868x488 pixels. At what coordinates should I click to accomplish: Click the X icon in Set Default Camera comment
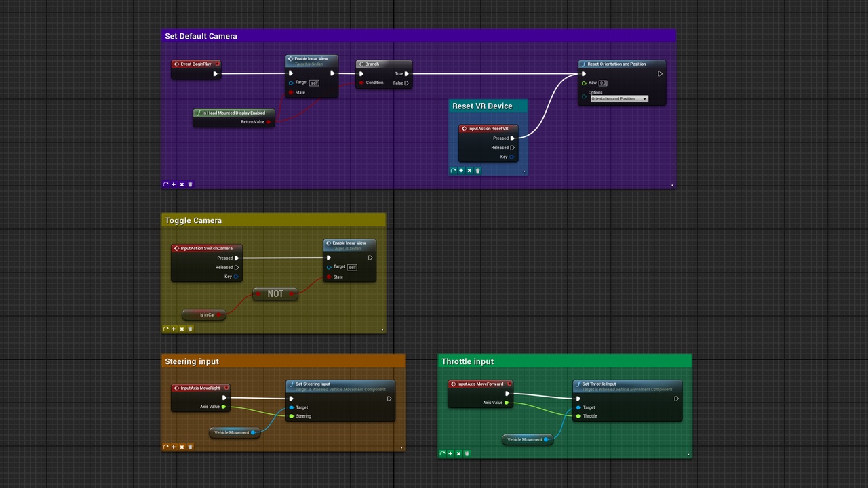coord(182,184)
